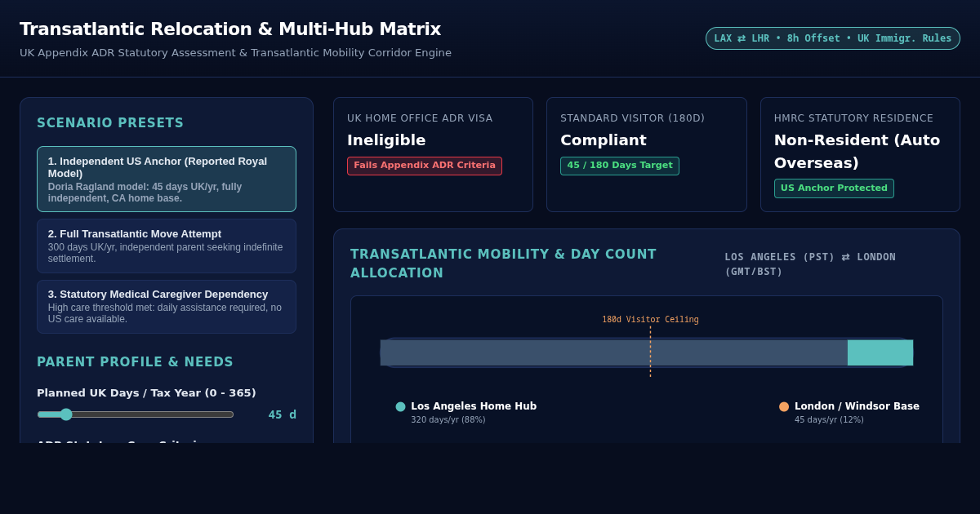Click the US Anchor Protected badge

834,188
